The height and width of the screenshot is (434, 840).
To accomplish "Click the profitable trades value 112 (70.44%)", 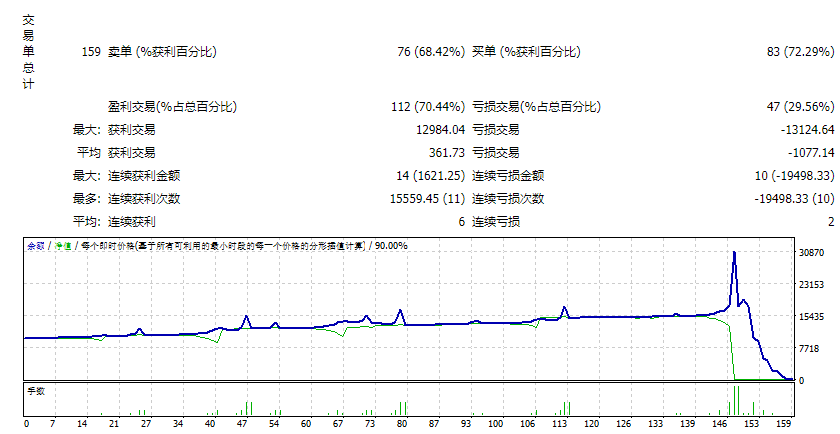I will click(428, 107).
